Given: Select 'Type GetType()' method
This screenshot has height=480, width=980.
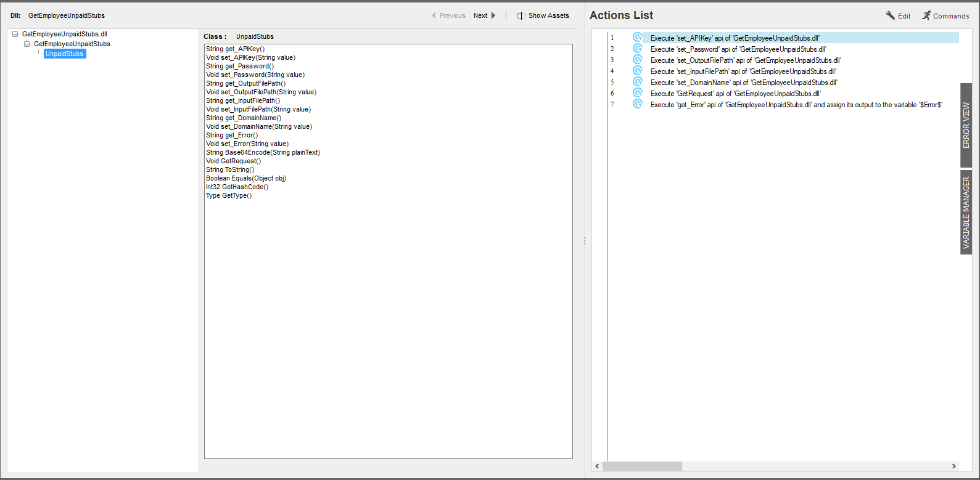Looking at the screenshot, I should [229, 196].
